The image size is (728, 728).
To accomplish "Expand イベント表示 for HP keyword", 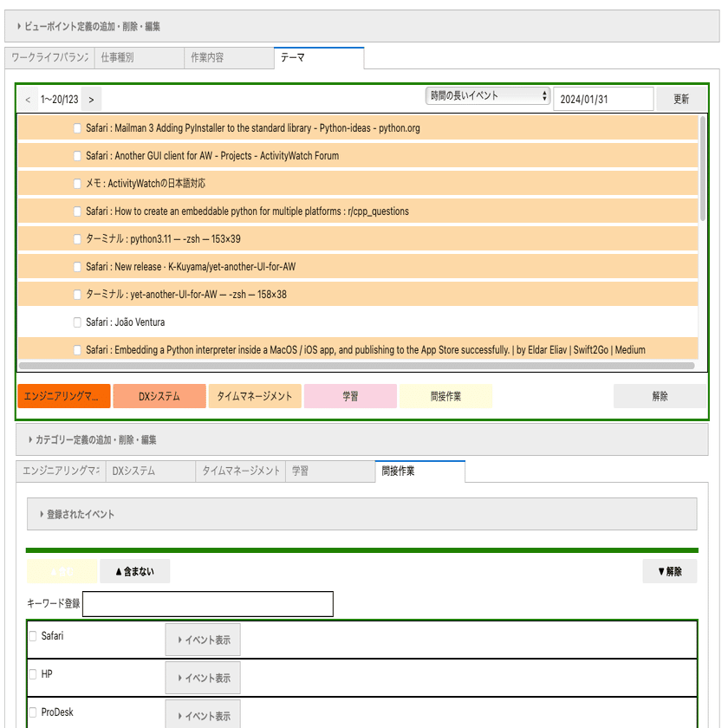I will [x=203, y=678].
